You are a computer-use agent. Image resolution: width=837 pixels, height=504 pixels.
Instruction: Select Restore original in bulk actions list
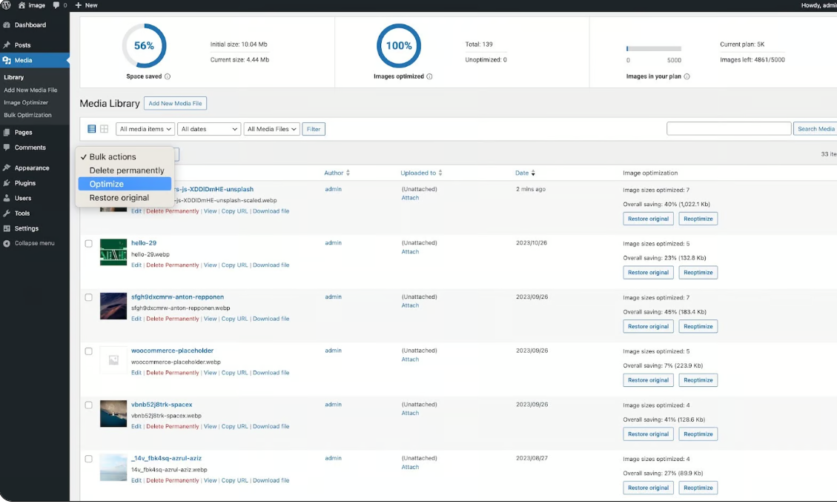pyautogui.click(x=119, y=198)
